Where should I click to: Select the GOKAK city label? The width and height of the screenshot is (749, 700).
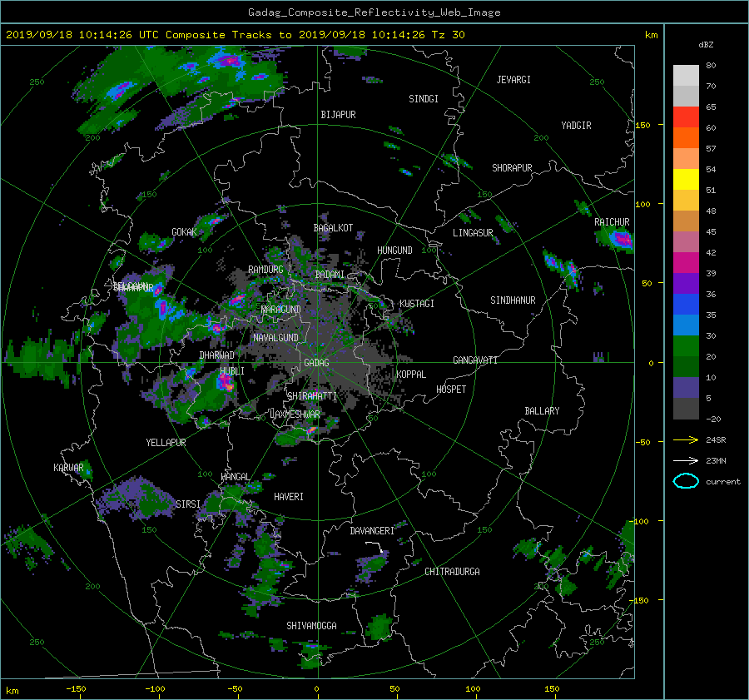pos(184,232)
